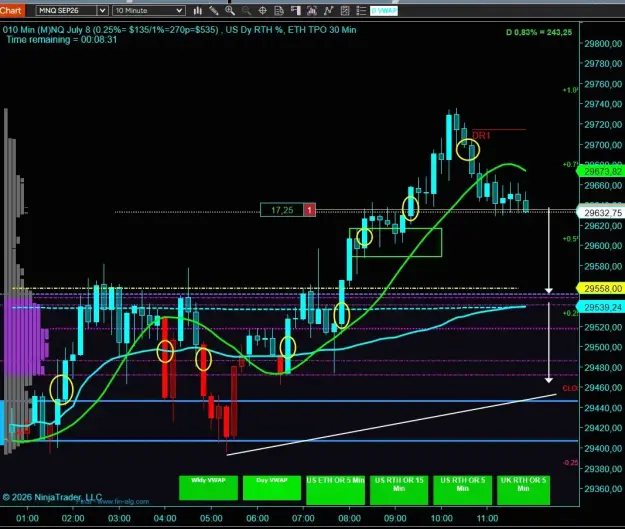Toggle US RTH OR 15 Min button
Screen dimensions: 625x529
(x=399, y=490)
